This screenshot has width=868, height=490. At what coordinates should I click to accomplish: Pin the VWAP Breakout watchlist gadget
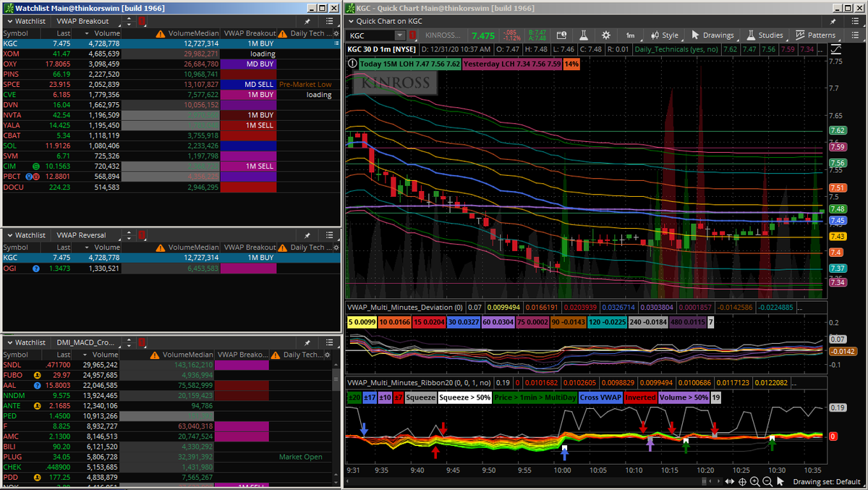(307, 21)
